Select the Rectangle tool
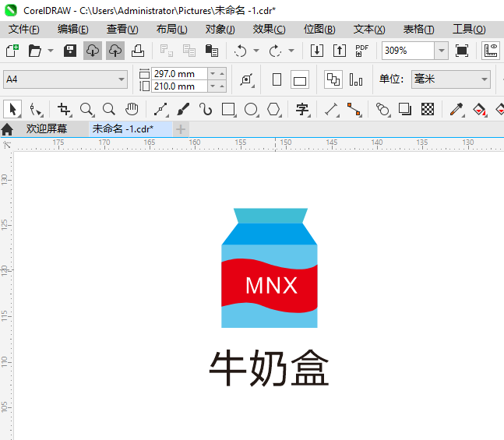 228,110
